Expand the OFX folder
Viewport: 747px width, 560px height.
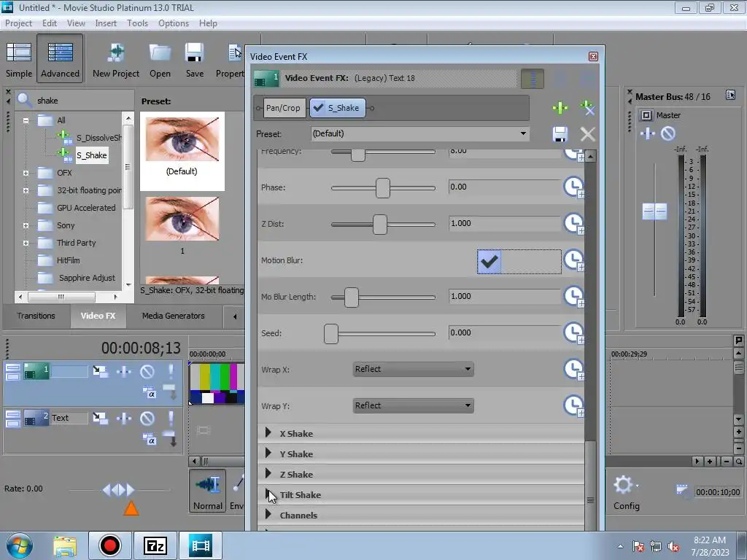(x=26, y=173)
